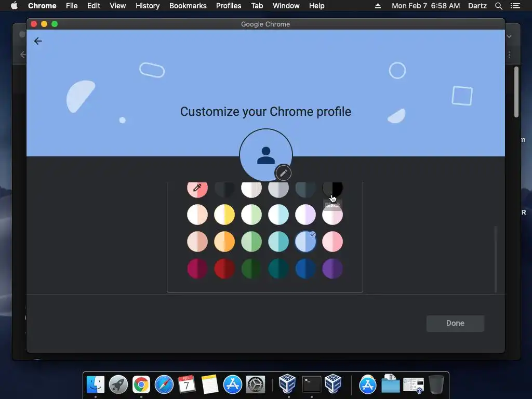Open the VirtualBox icon left of Terminal
Image resolution: width=532 pixels, height=399 pixels.
[287, 384]
